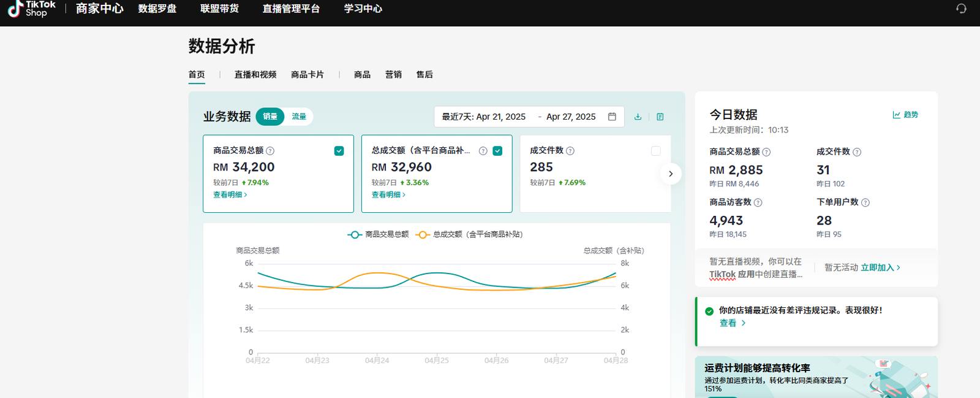Expand 查看明细 under 商品交易总额

230,195
